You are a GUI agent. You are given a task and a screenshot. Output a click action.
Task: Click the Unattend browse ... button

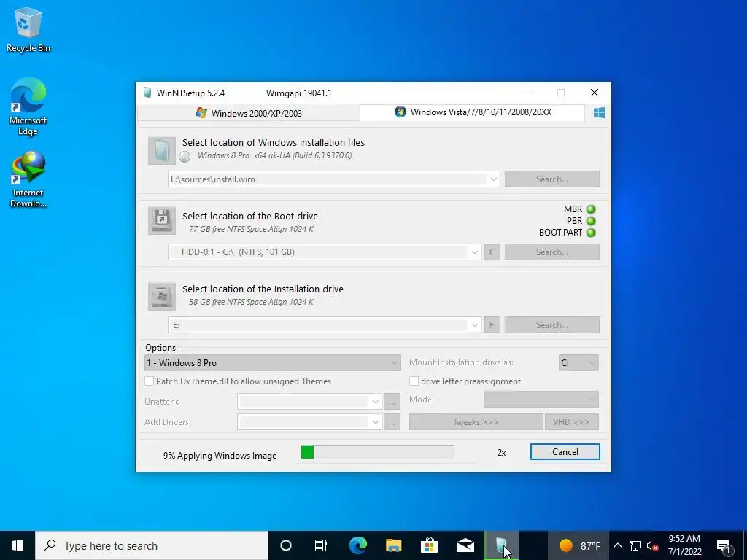392,402
